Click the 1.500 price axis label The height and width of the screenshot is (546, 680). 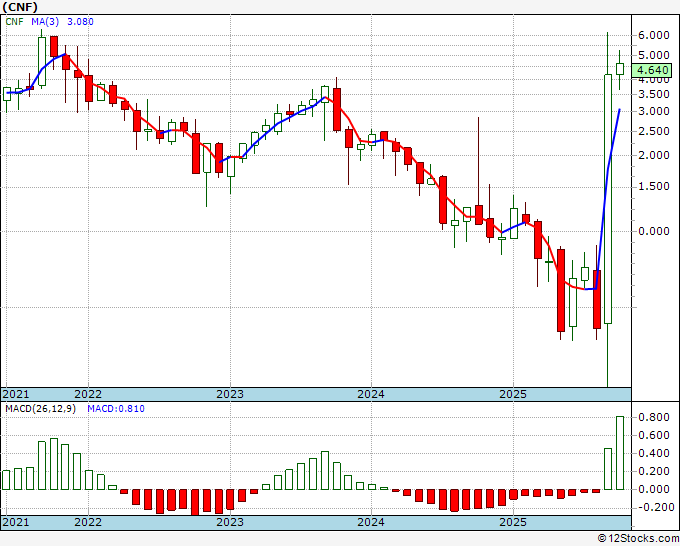pos(654,186)
